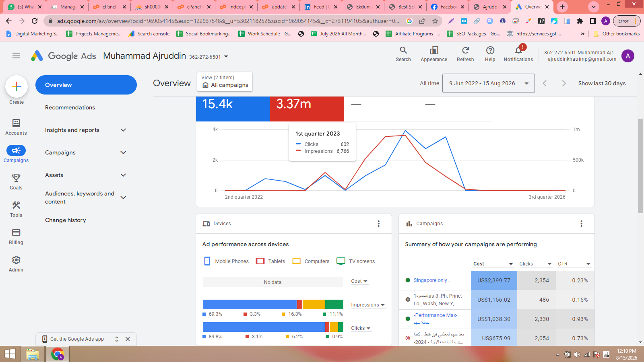Select the red 3.37m impressions metric card
This screenshot has width=644, height=362.
click(307, 109)
